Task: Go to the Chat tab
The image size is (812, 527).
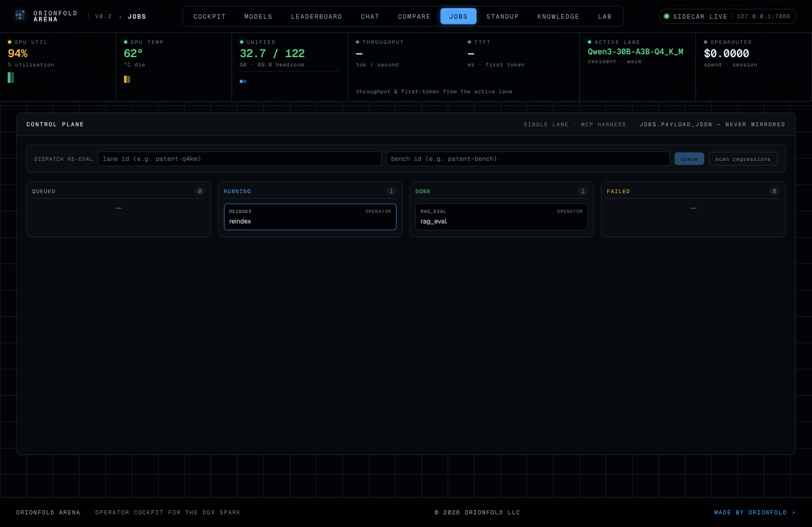Action: [x=370, y=16]
